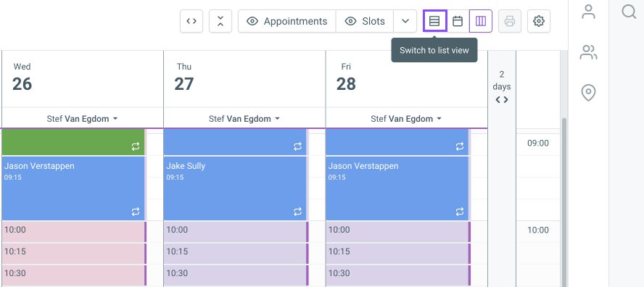The height and width of the screenshot is (287, 644).
Task: Open the location pin sidebar icon
Action: pos(589,93)
